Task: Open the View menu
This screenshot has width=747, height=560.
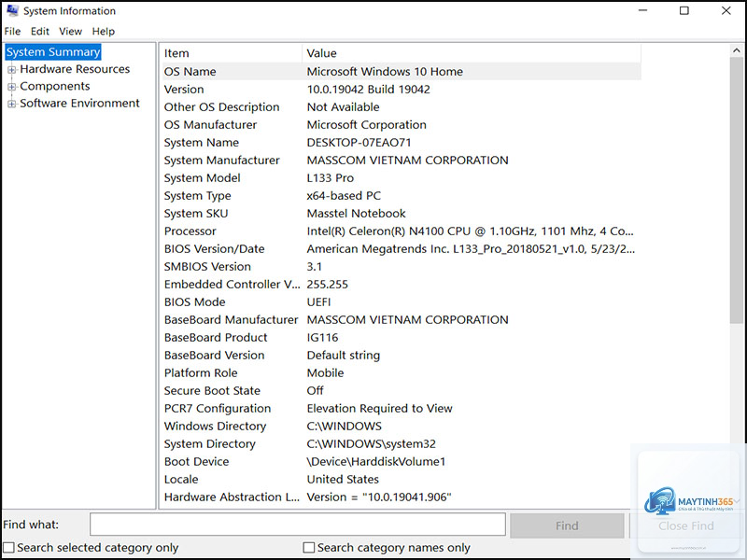Action: tap(71, 32)
